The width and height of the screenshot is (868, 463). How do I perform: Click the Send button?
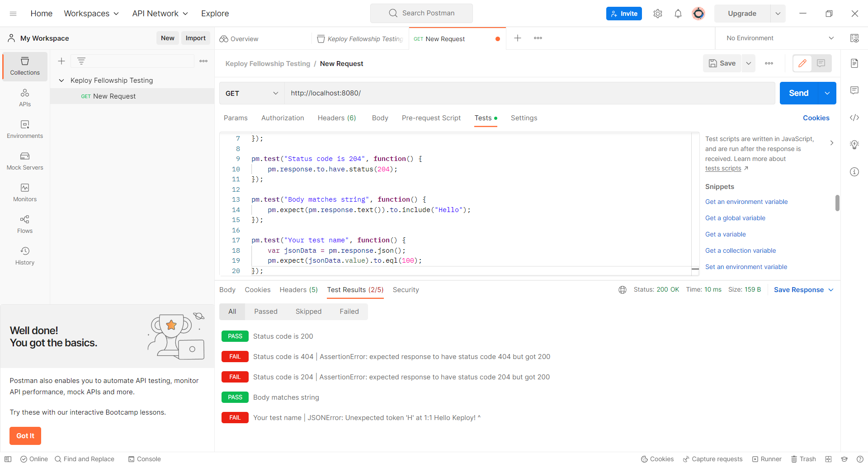coord(798,93)
